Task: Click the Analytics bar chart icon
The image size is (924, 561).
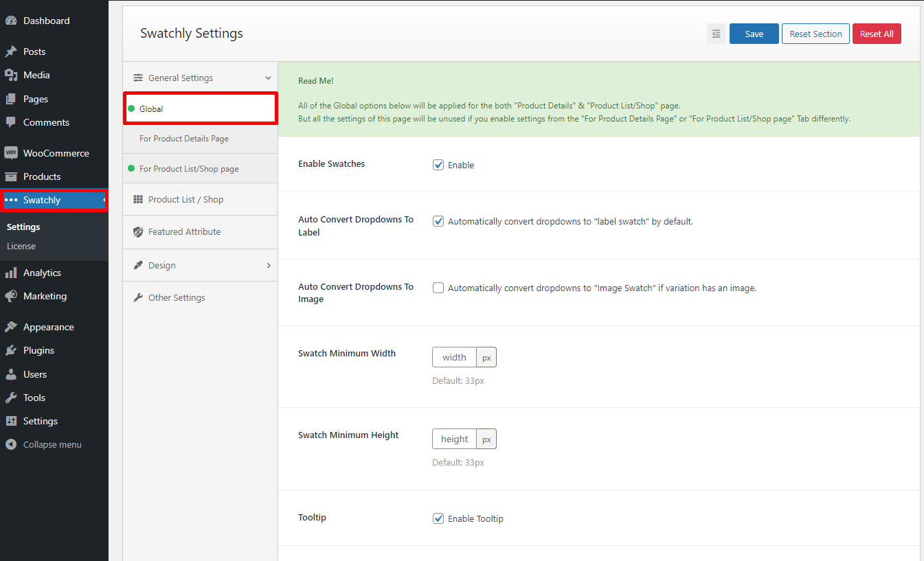Action: (11, 273)
